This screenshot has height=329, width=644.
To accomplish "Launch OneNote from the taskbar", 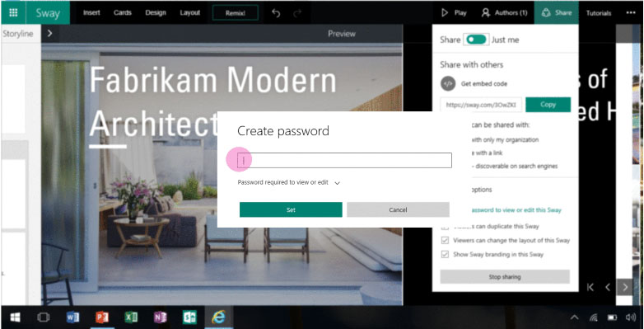I will (161, 317).
